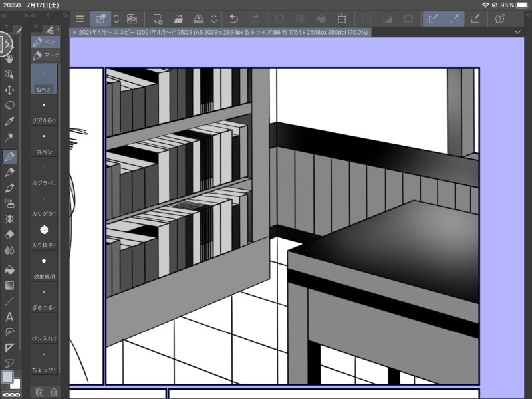Clear the selection content icon
Screen dimensions: 532x399
[279, 19]
